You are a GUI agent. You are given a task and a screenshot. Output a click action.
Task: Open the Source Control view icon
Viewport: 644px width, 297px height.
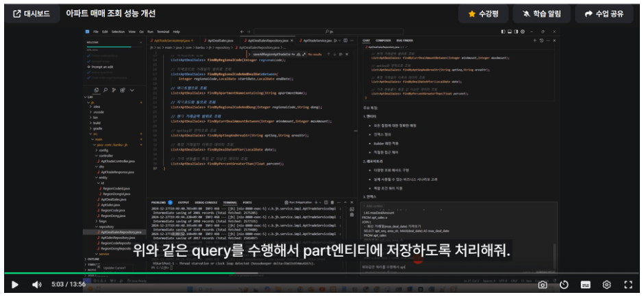tap(114, 90)
